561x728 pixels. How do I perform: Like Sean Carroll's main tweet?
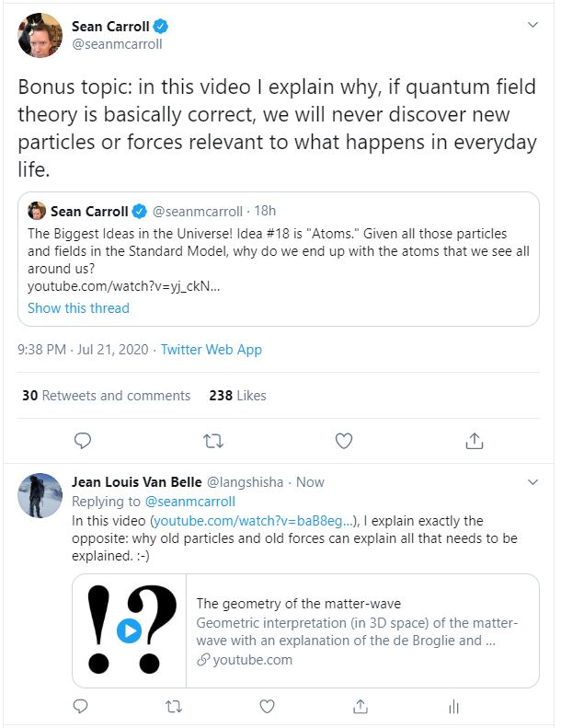[x=344, y=441]
